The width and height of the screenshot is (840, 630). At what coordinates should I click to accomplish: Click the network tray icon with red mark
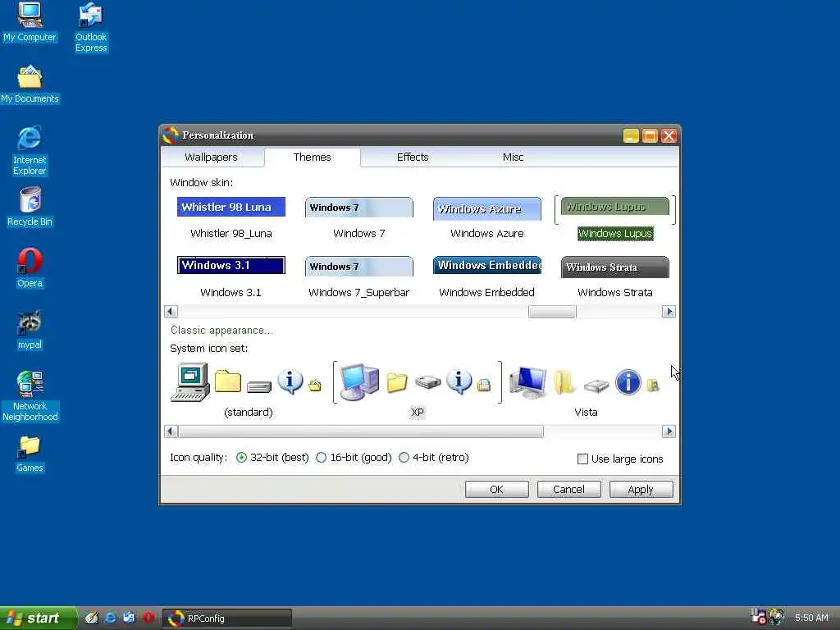[x=758, y=617]
